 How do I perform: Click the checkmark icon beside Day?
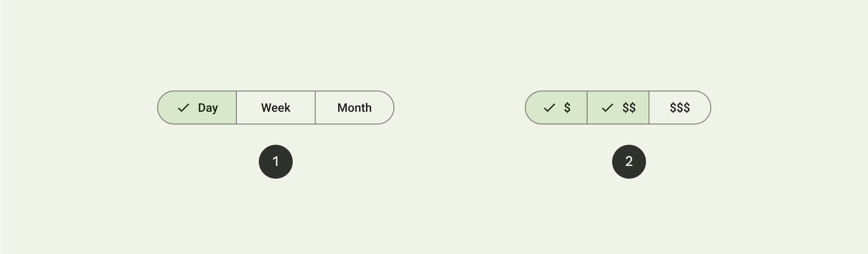183,108
